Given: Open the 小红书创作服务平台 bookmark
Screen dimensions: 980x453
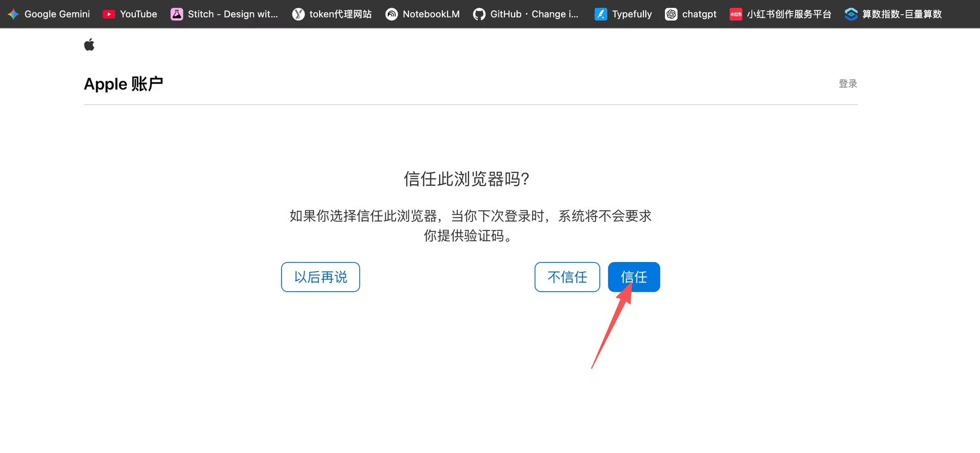Looking at the screenshot, I should click(x=780, y=14).
